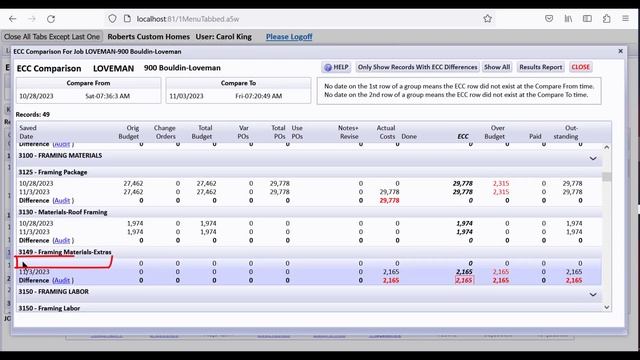Open the browser hamburger menu
Screen dimensions: 640x360
click(x=625, y=19)
